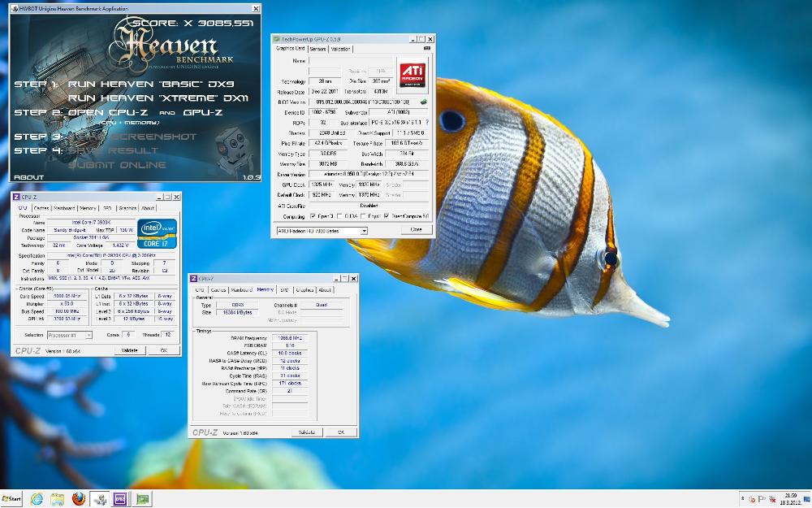The width and height of the screenshot is (812, 508).
Task: Select CPU tab in the CPU-Z memory window
Action: pos(200,290)
